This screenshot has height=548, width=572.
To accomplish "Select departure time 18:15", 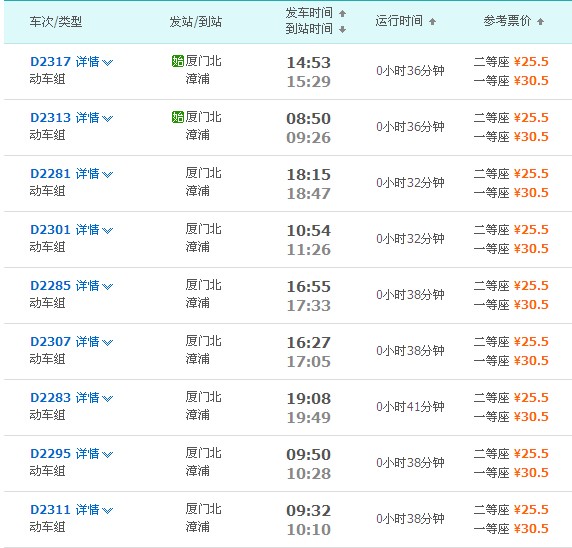I will [x=309, y=175].
